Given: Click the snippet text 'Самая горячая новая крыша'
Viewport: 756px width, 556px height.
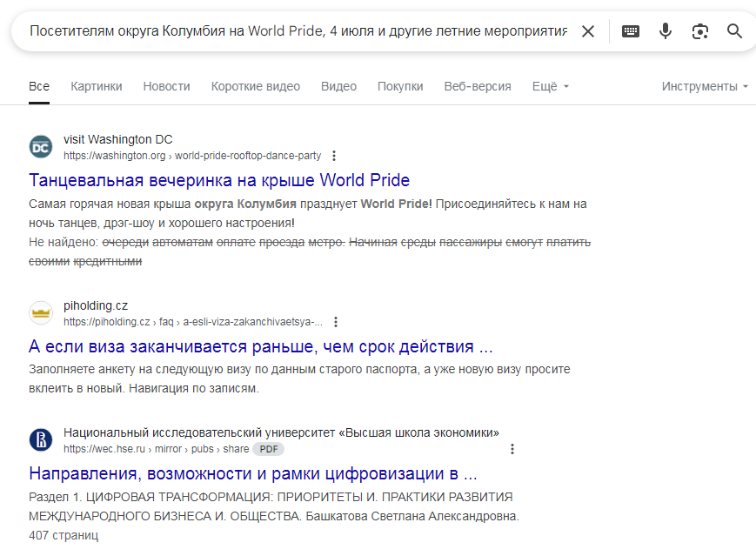Looking at the screenshot, I should tap(110, 204).
